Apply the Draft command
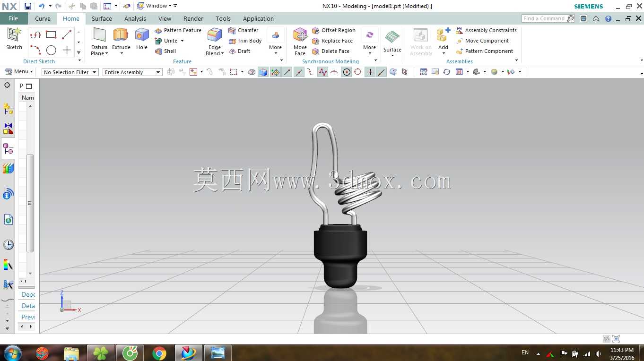 pyautogui.click(x=240, y=51)
